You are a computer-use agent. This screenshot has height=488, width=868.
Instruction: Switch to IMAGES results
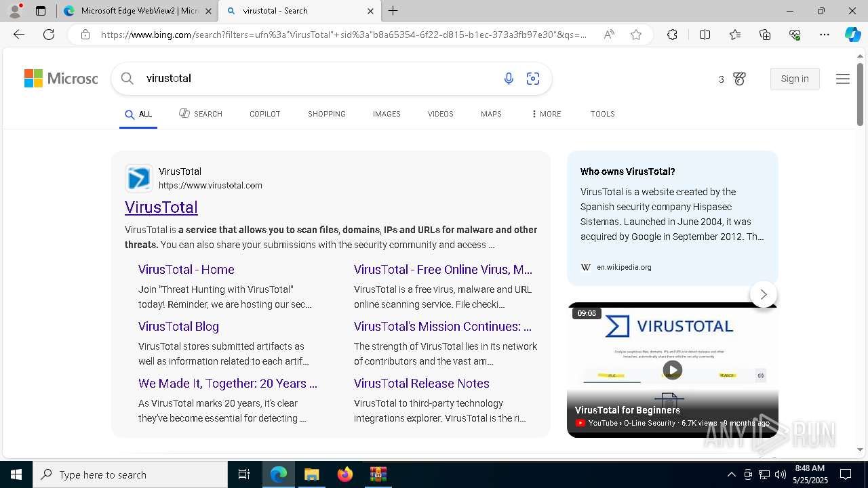pyautogui.click(x=387, y=114)
